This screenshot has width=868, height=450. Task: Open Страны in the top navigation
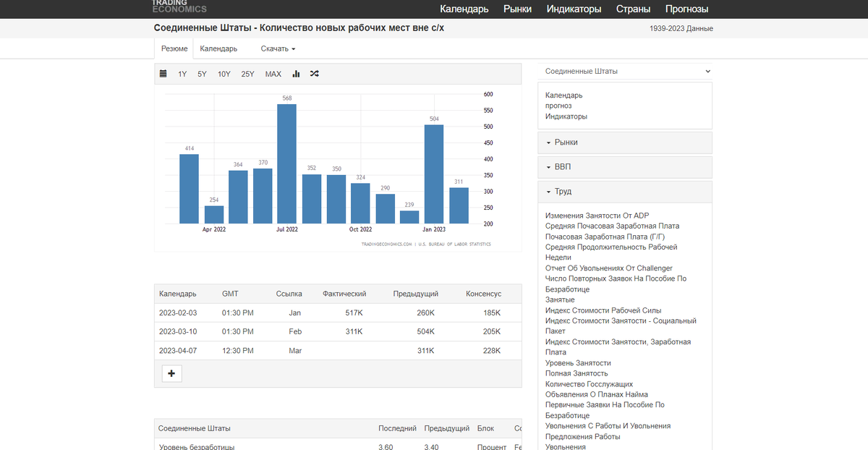pos(633,9)
